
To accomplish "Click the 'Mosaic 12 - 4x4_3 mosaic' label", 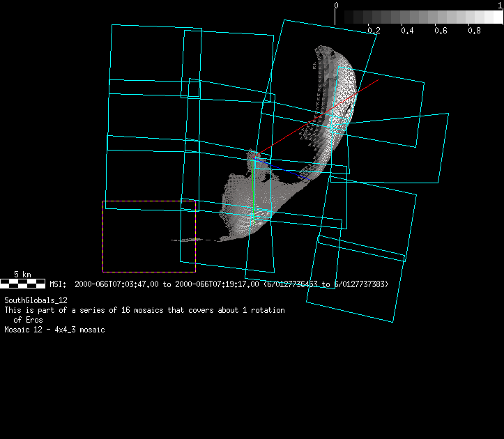I will (x=54, y=330).
